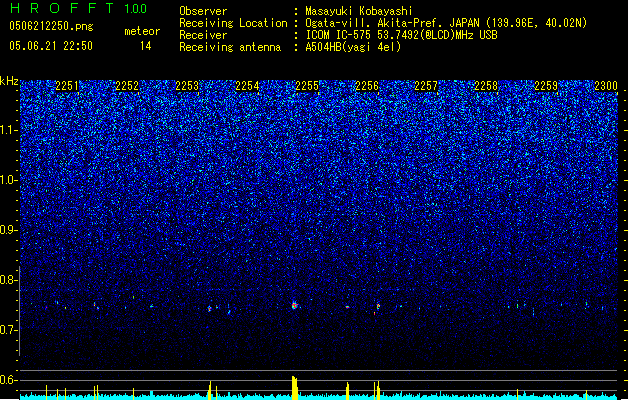Click the 0.7 kHz axis label

(8, 330)
